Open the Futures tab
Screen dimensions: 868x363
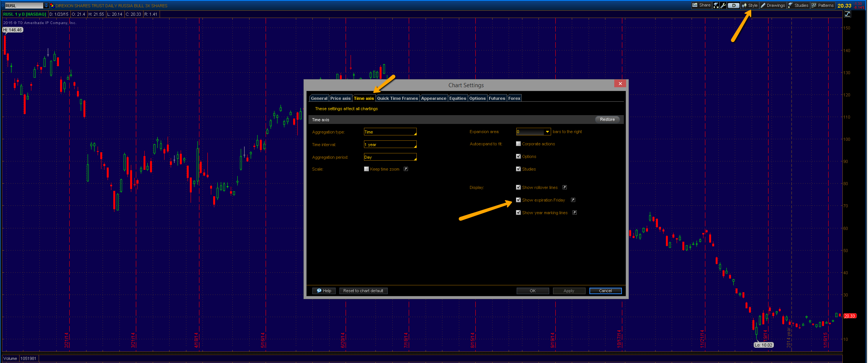point(497,98)
